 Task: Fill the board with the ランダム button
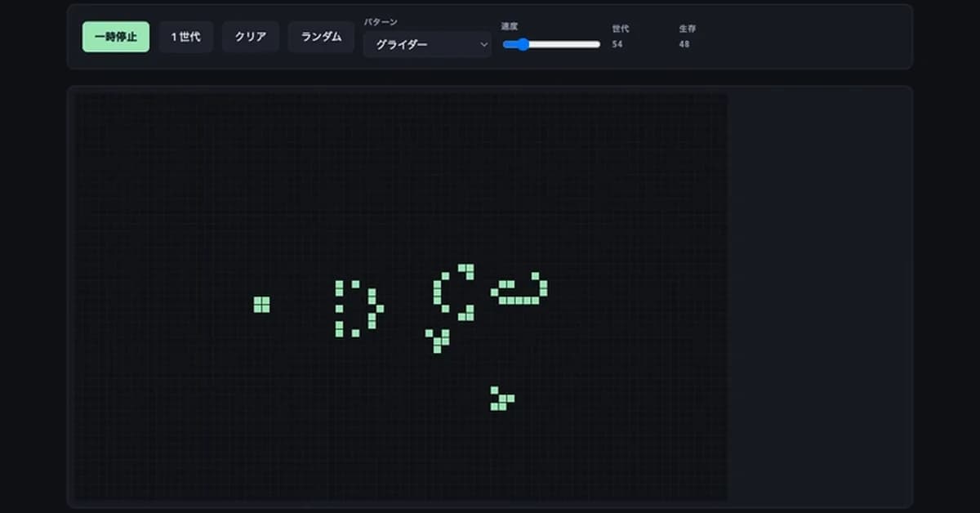(x=321, y=37)
